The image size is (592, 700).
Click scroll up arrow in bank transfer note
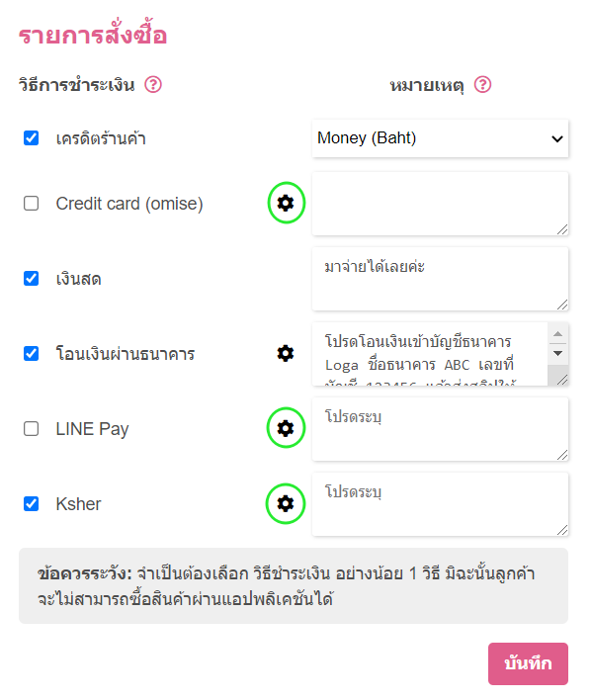[557, 334]
